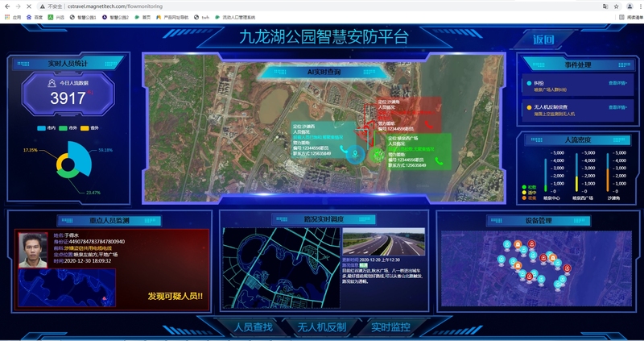The image size is (644, 341).
Task: Click the green phone icon in the green popup
Action: 439,161
